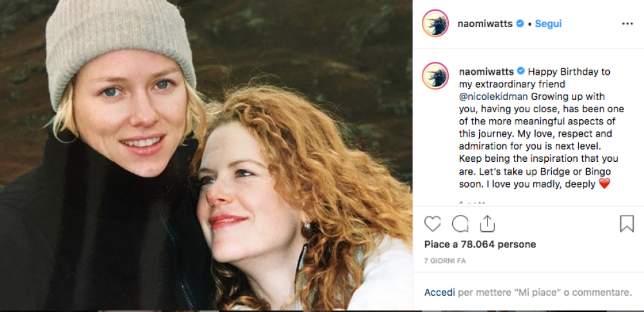Screen dimensions: 644x312
Task: Share the post using the share icon
Action: (488, 224)
